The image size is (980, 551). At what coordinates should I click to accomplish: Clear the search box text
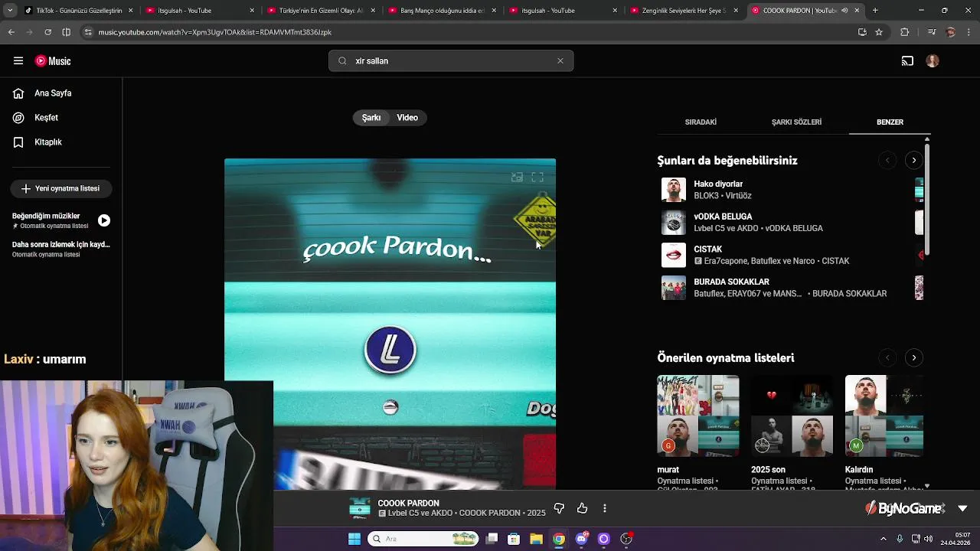560,61
